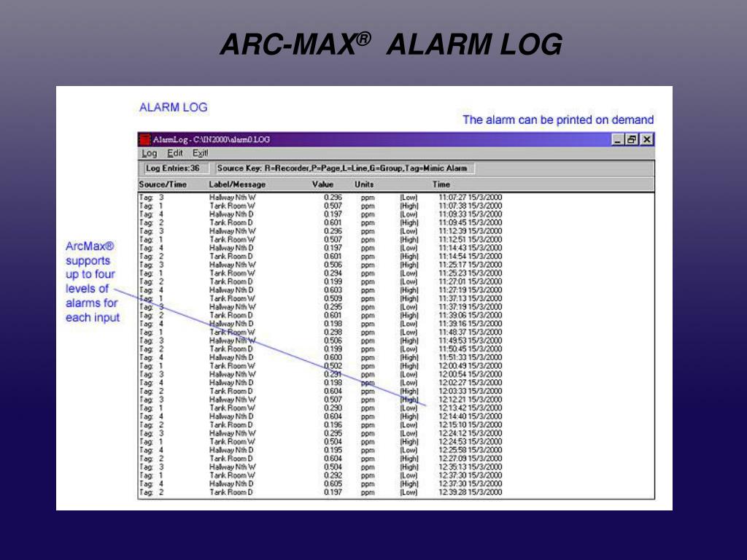Select the log entry timed 11:48:37 15/3/2000
Screen dimensions: 747x560
coord(320,332)
